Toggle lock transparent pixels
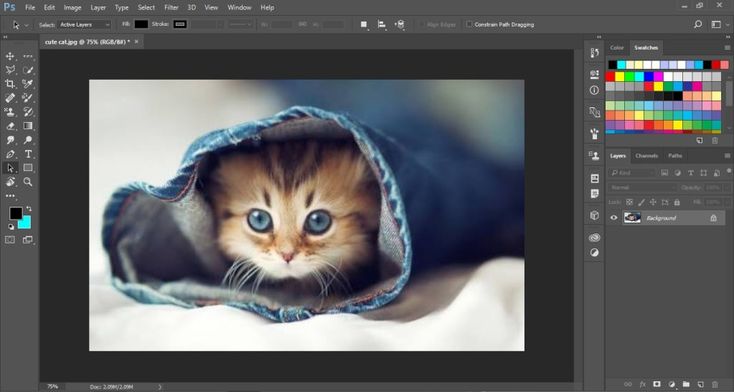 (629, 202)
